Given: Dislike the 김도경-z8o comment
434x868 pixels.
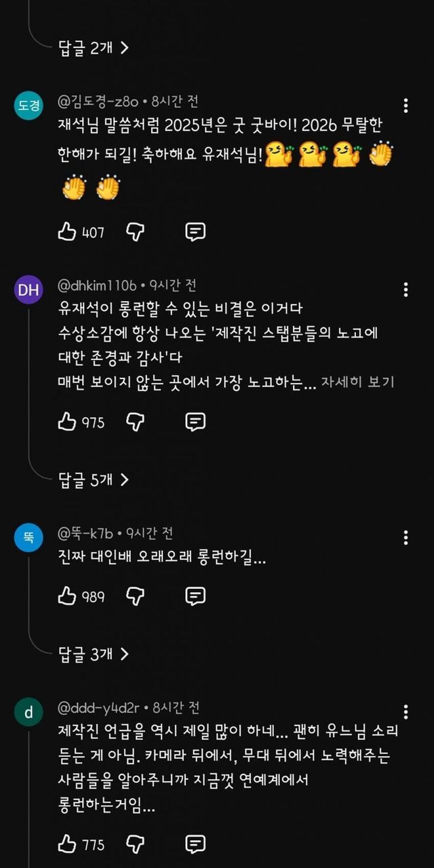Looking at the screenshot, I should point(136,233).
